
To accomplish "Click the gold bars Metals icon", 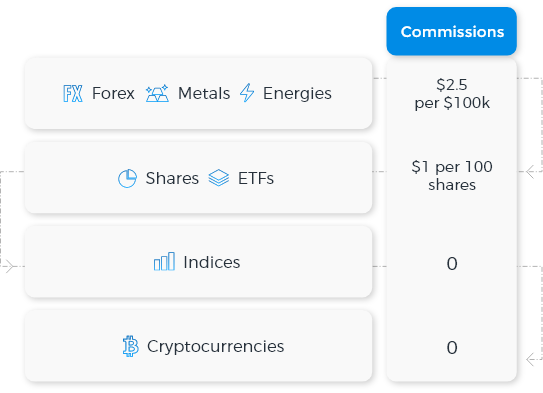I will tap(157, 93).
